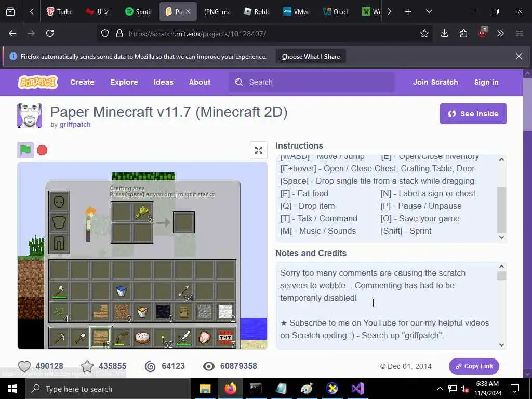Click Choose What I Share button
Image resolution: width=532 pixels, height=399 pixels.
(311, 57)
